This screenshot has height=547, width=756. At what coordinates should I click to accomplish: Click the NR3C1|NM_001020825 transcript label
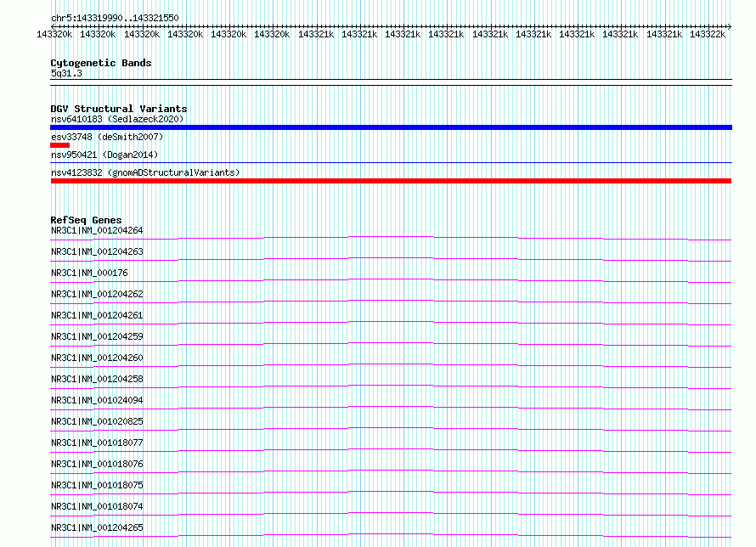[97, 421]
